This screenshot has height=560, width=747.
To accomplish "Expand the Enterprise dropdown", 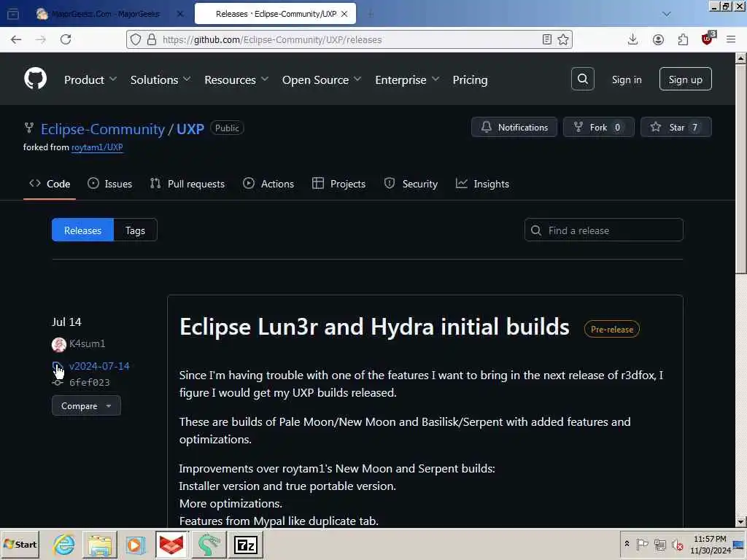I will pos(407,79).
